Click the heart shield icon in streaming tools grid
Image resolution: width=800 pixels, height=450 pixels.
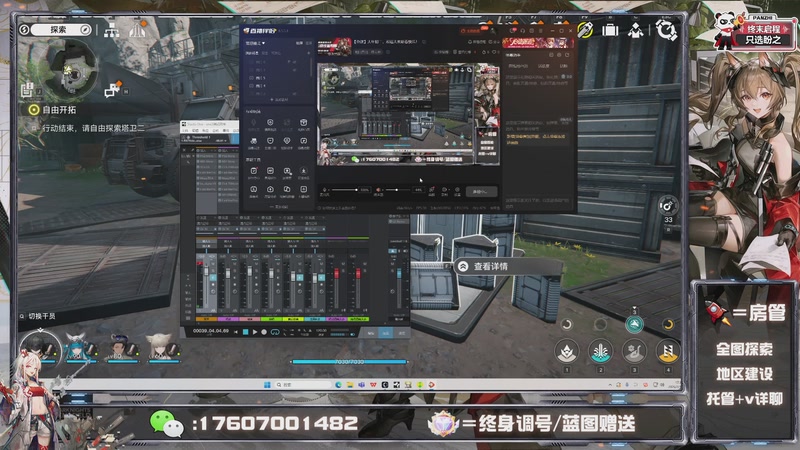[287, 141]
